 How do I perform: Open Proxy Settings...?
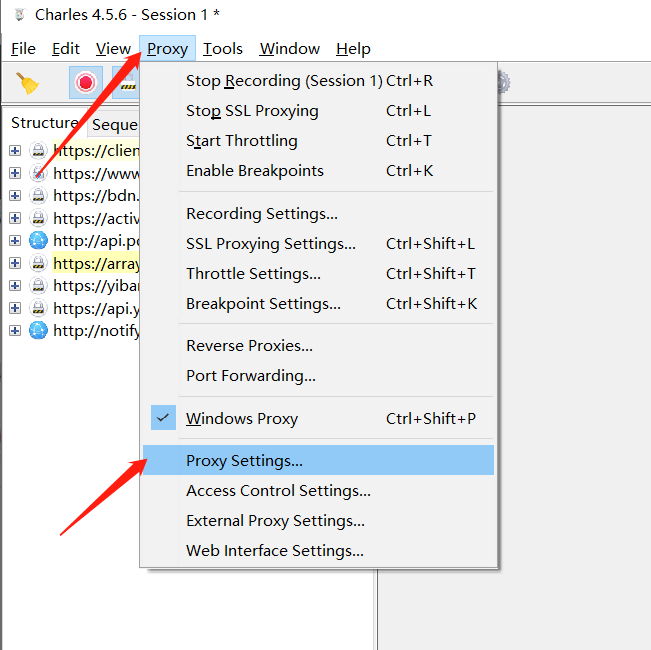click(318, 460)
